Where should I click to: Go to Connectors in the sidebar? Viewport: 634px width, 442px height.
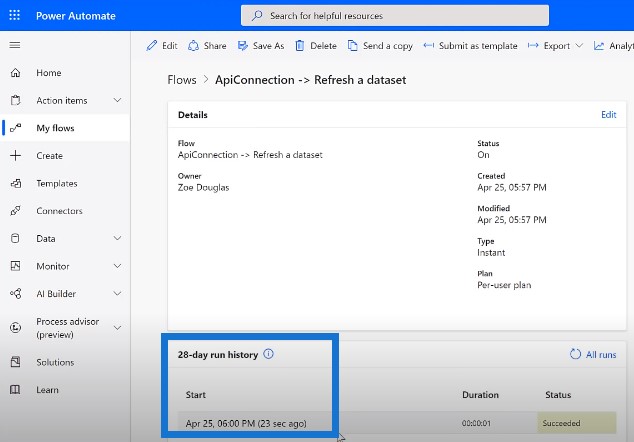pyautogui.click(x=66, y=211)
